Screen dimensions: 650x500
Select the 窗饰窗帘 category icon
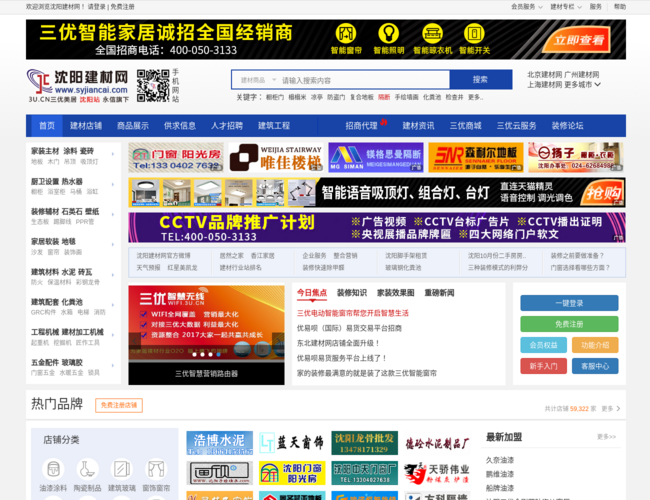point(156,471)
